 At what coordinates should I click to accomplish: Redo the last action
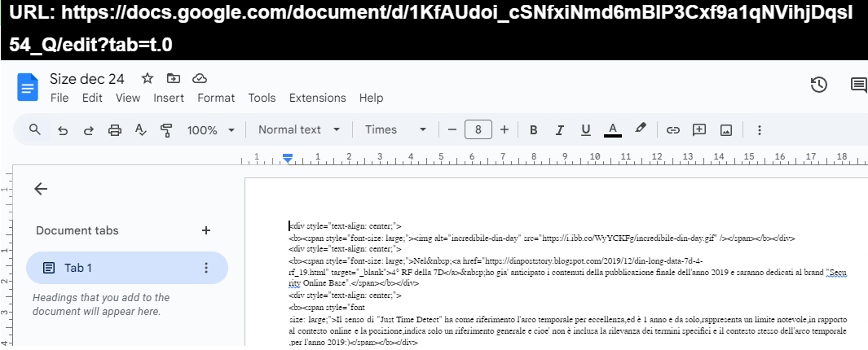(89, 130)
